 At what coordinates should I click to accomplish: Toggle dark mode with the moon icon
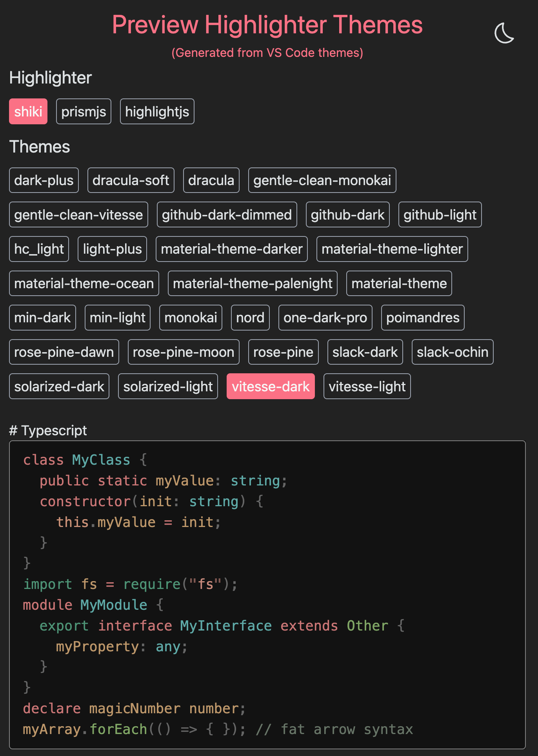[x=504, y=33]
